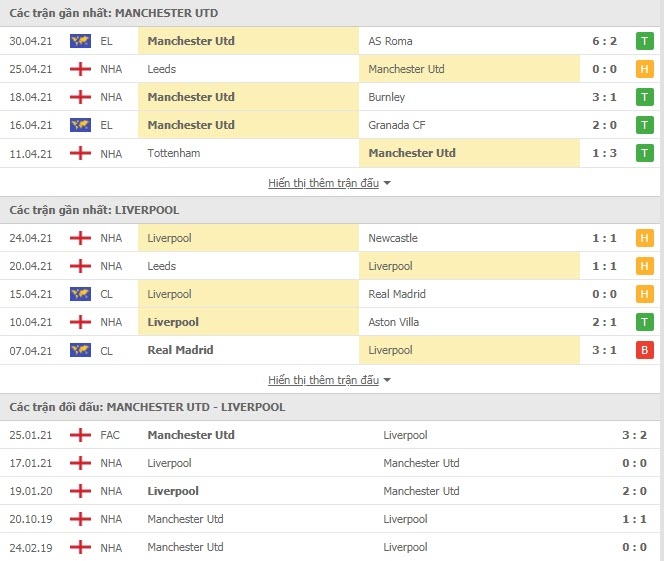Click the green T badge on Tottenham 1:3 row
The height and width of the screenshot is (561, 664).
point(644,153)
